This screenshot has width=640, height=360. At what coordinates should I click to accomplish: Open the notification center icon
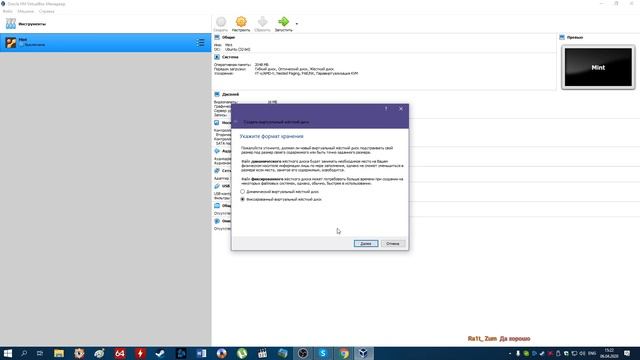[627, 353]
